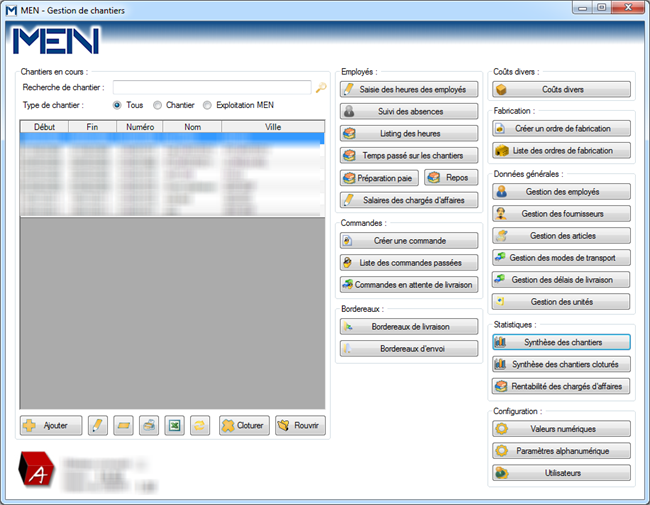The height and width of the screenshot is (505, 650).
Task: Click the 'Cloturer' button
Action: 244,425
